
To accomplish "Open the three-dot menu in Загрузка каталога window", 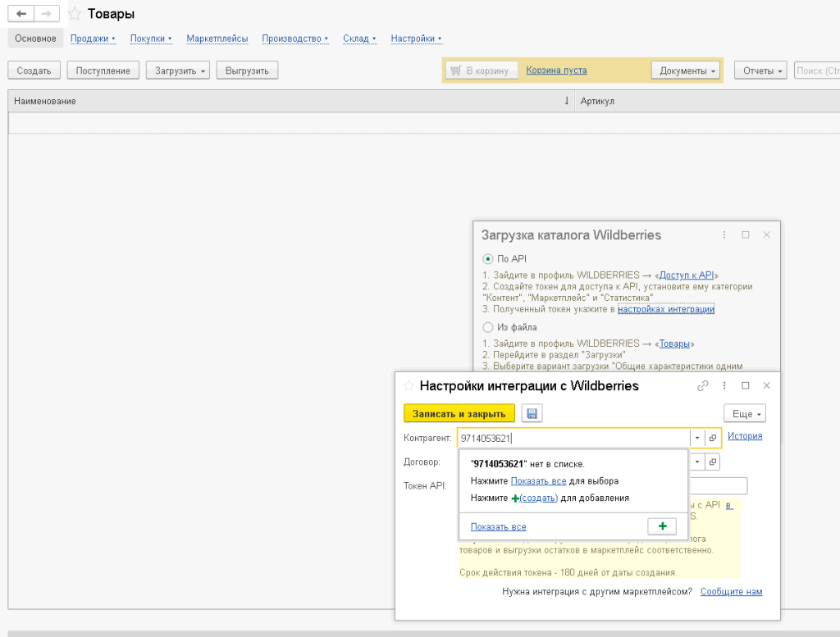I will point(724,235).
